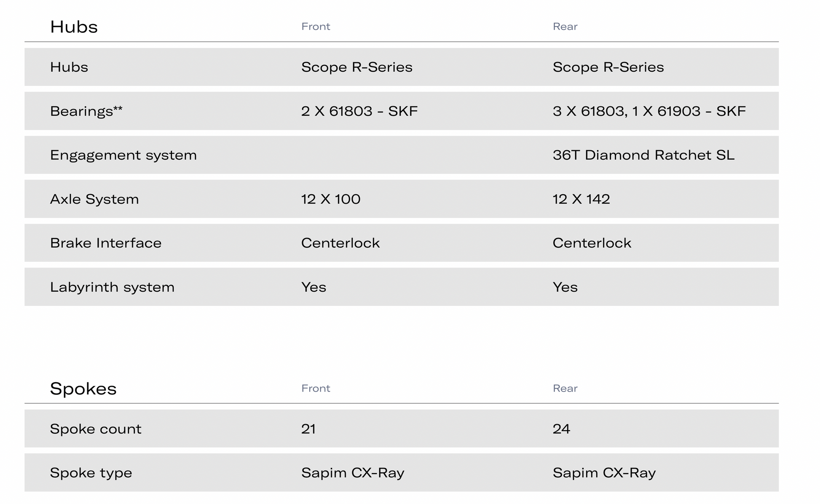Click the Front column header in Hubs

[316, 27]
